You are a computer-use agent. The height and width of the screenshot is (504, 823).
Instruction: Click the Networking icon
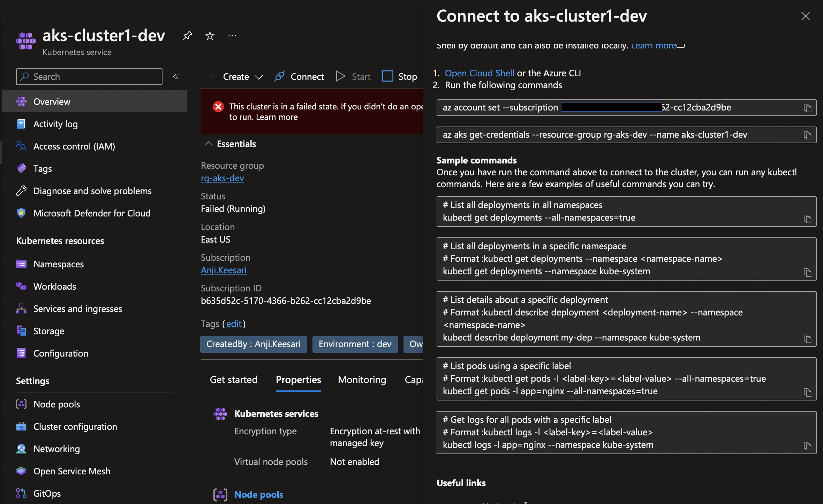(21, 449)
